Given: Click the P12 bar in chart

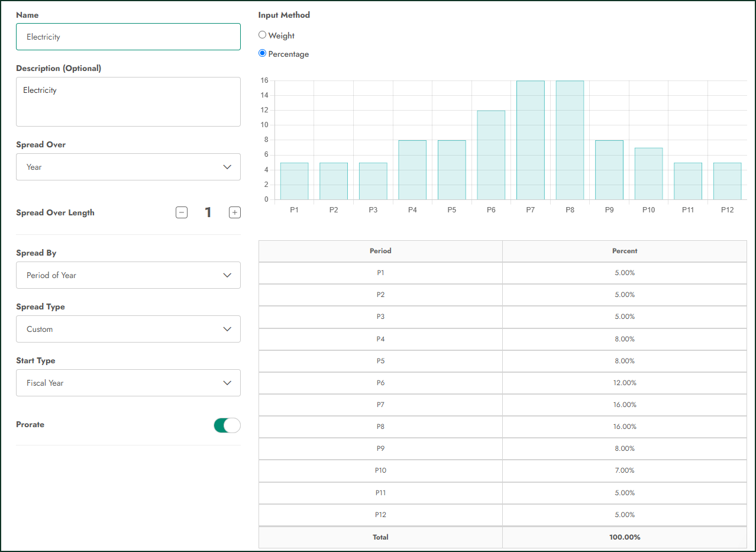Looking at the screenshot, I should click(x=727, y=181).
